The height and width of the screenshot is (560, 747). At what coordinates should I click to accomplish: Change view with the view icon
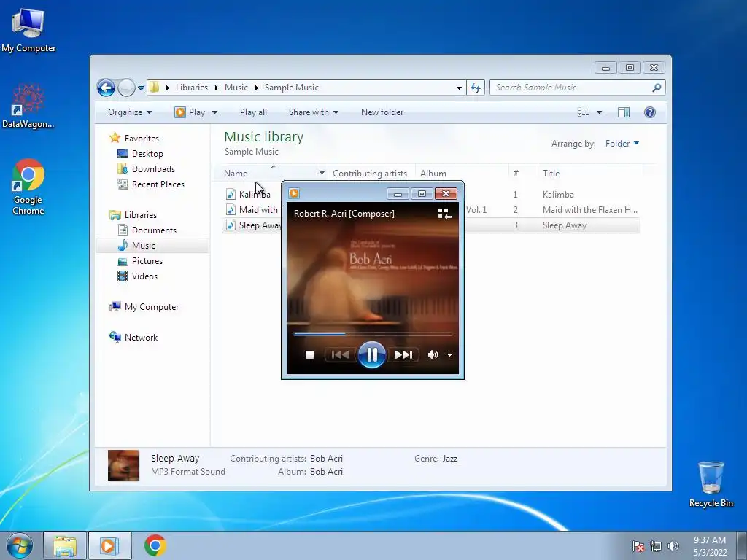point(583,112)
